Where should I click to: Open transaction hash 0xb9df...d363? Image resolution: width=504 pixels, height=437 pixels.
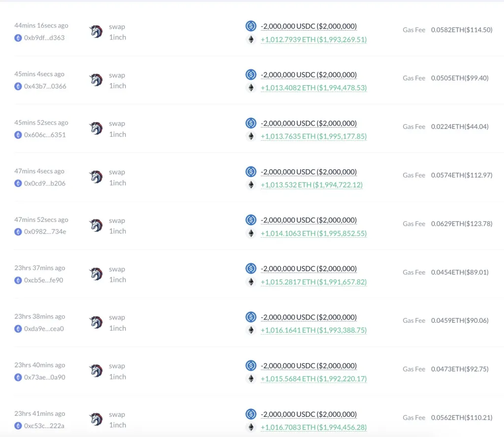pyautogui.click(x=44, y=38)
